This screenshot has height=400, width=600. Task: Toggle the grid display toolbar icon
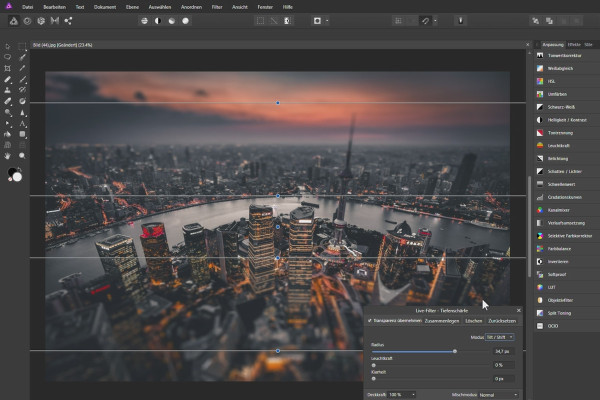click(x=398, y=21)
